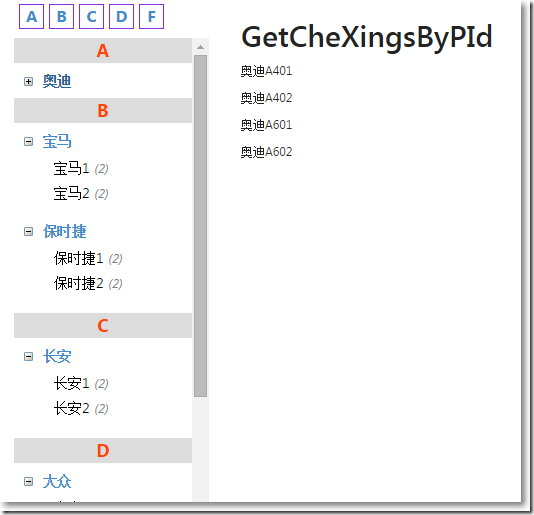The image size is (534, 515).
Task: Select 保时捷2 in the tree
Action: pyautogui.click(x=78, y=283)
